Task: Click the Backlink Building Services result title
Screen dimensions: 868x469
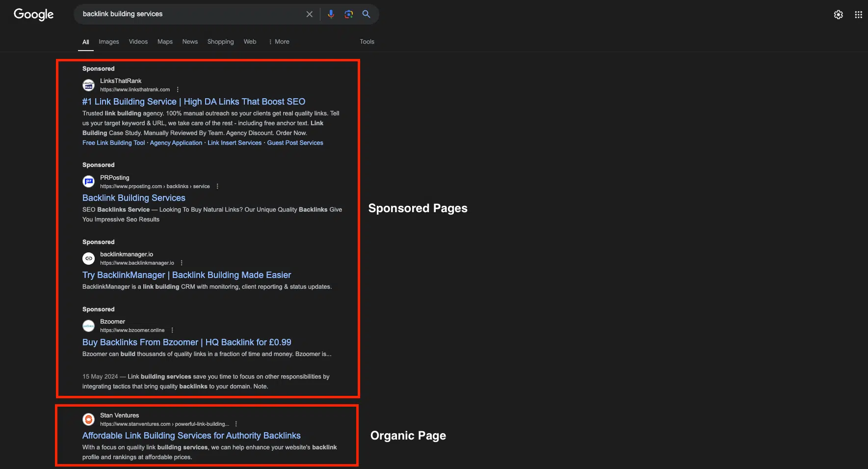Action: (133, 198)
